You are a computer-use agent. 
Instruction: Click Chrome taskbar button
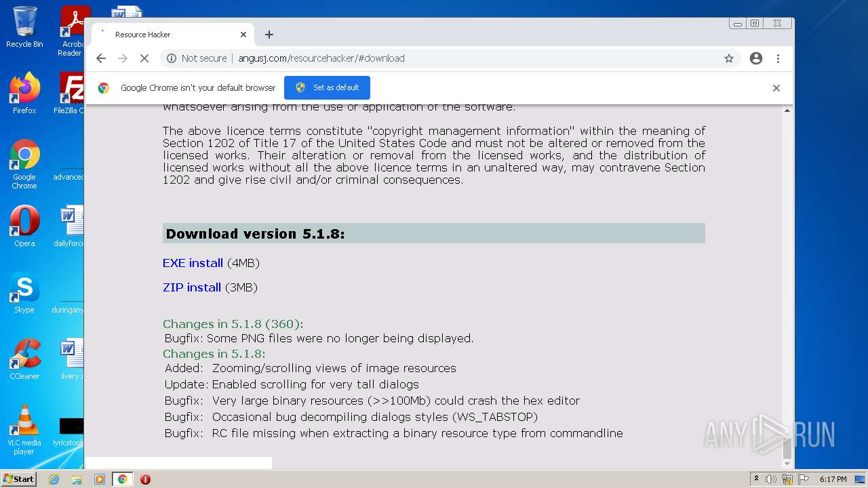point(122,479)
